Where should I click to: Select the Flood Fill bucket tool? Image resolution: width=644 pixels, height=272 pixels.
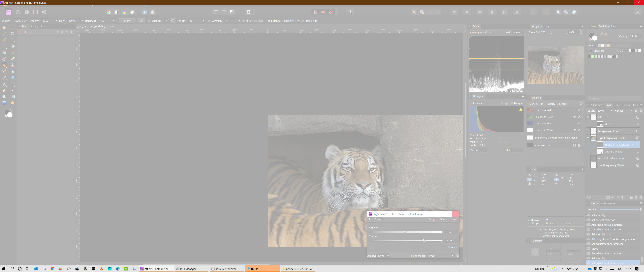click(x=13, y=46)
